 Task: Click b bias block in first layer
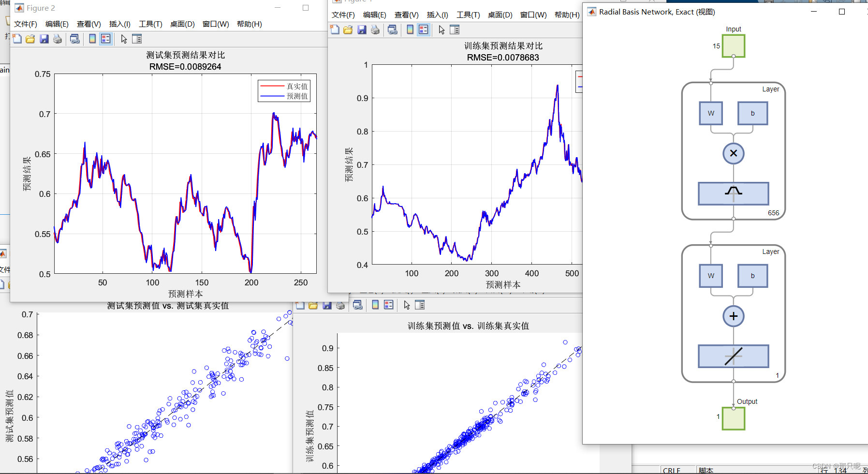tap(753, 113)
